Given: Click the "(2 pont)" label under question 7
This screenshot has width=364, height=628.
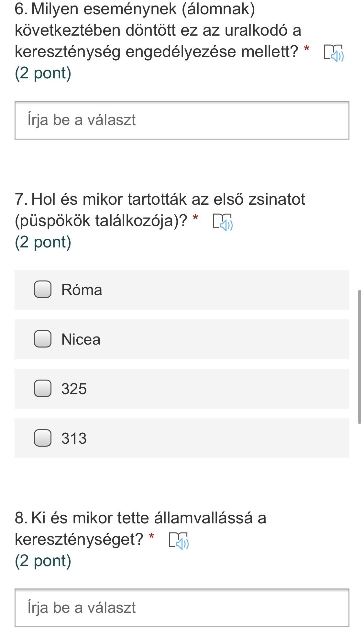Looking at the screenshot, I should [43, 242].
